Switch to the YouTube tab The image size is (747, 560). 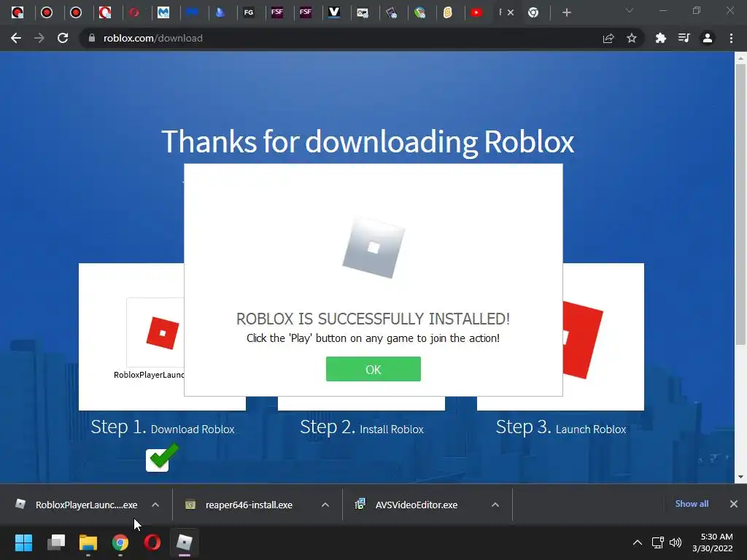point(476,13)
